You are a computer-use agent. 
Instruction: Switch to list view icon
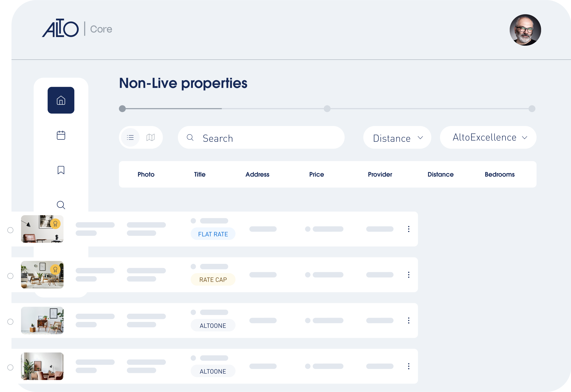(130, 138)
